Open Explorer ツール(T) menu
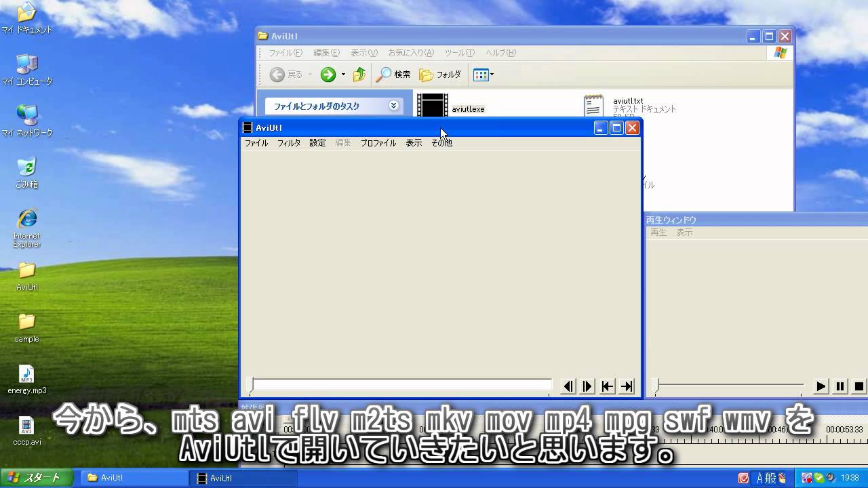 pos(459,53)
